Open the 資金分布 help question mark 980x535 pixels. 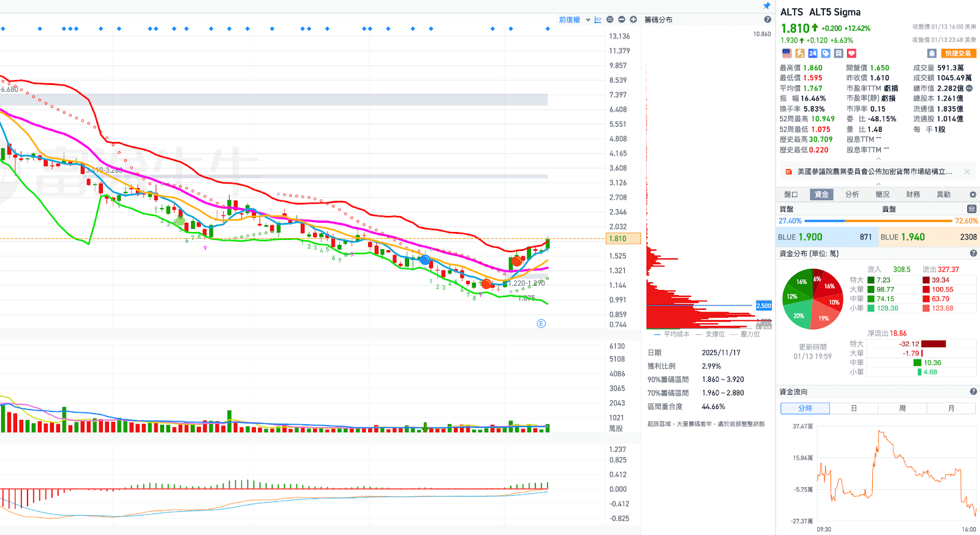coord(973,253)
